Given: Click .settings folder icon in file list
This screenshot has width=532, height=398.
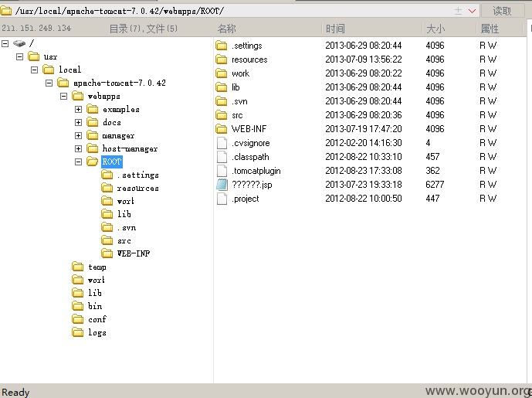Looking at the screenshot, I should pyautogui.click(x=221, y=45).
